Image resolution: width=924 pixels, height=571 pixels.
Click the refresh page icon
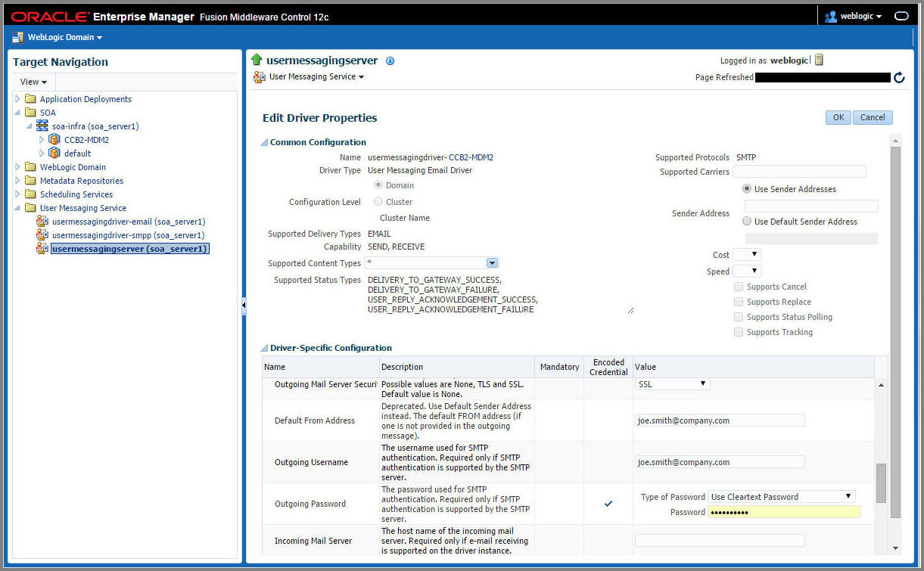tap(899, 77)
